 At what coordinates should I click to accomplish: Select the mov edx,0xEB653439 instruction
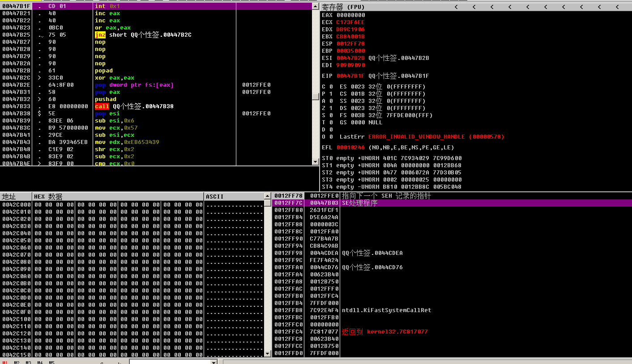156,142
